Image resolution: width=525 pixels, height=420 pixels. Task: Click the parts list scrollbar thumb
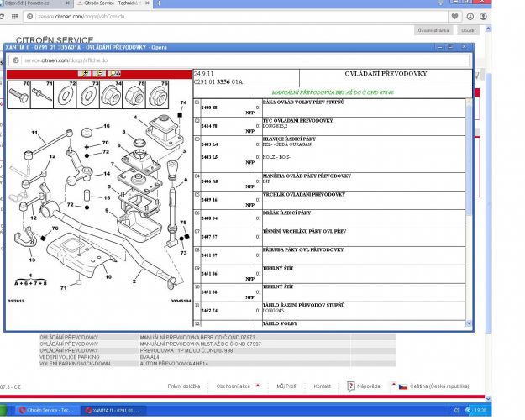[469, 160]
